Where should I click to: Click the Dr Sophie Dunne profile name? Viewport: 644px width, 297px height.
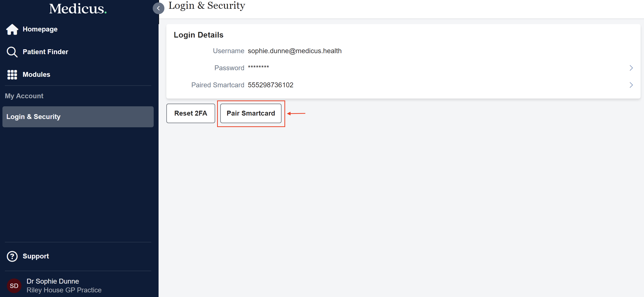click(x=53, y=281)
